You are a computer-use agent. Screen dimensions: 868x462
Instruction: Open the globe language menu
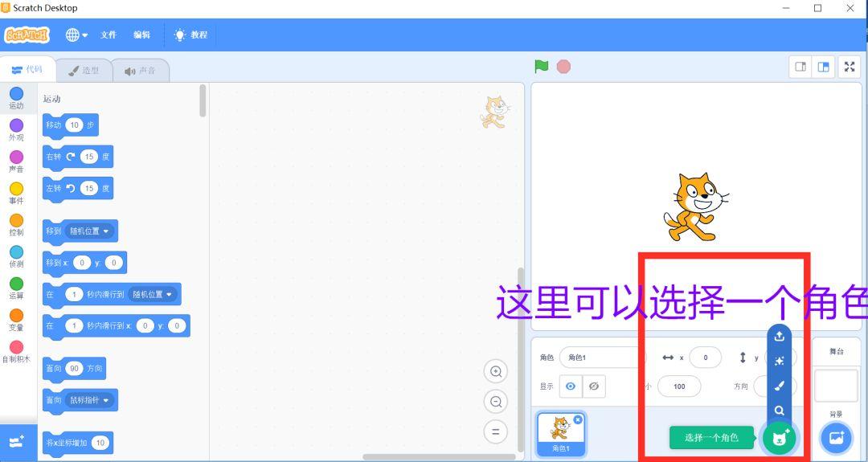click(x=76, y=35)
